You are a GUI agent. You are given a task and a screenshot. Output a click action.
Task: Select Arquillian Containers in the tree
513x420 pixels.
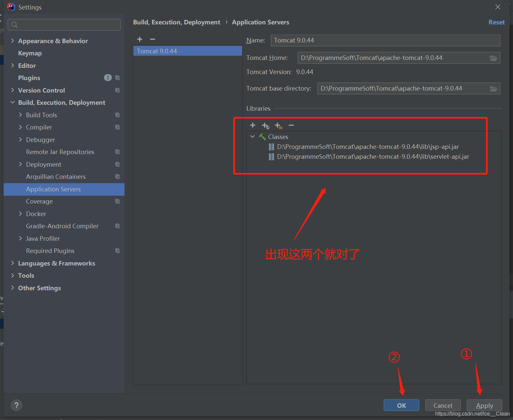click(x=56, y=177)
